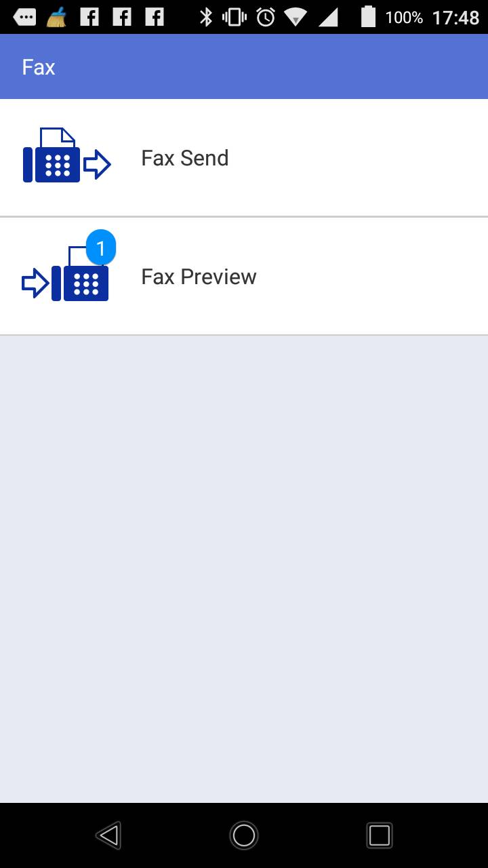Tap the message bubble notification icon
Screen dimensions: 488x868
pos(24,17)
